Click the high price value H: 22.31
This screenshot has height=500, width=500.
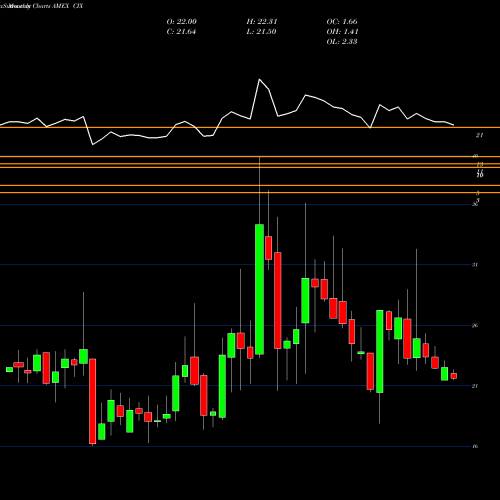[262, 22]
